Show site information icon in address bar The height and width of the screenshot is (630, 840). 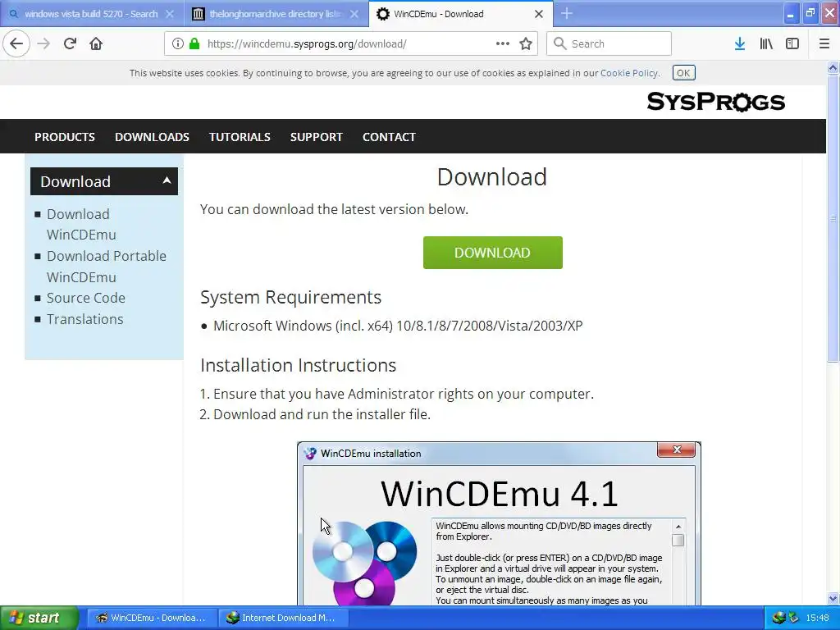[x=177, y=43]
